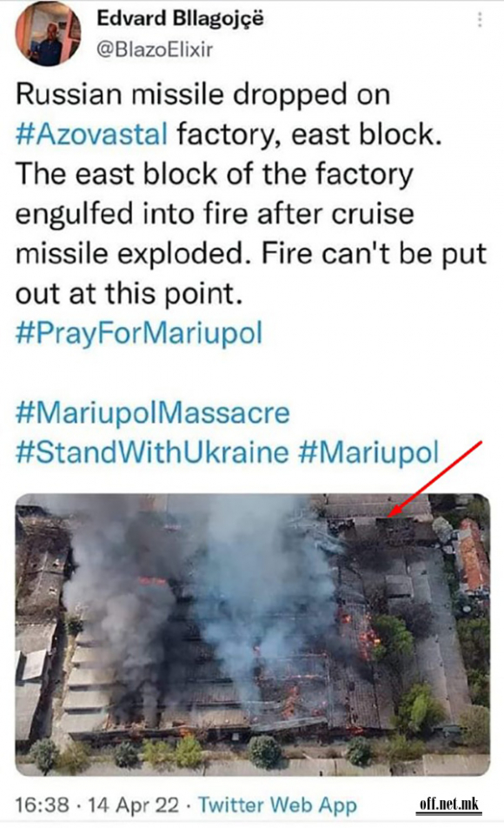Open the @BlazoElixir handle link
Viewport: 504px width, 828px height.
[x=155, y=49]
